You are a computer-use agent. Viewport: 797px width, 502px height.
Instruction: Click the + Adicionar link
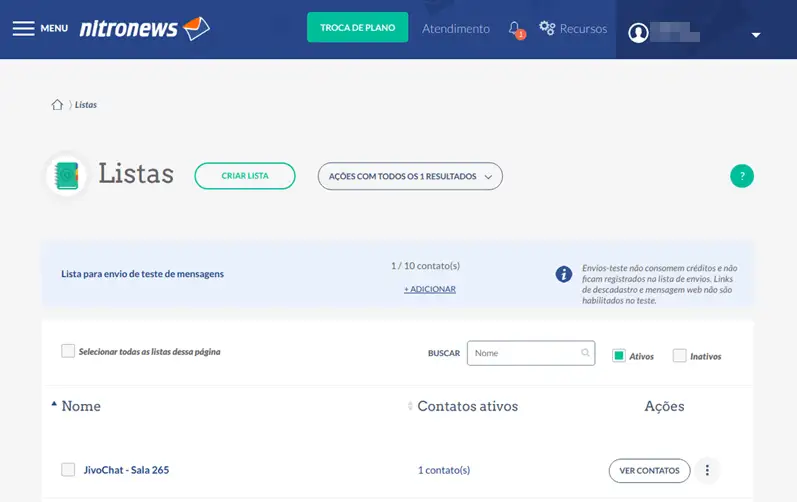pyautogui.click(x=430, y=289)
